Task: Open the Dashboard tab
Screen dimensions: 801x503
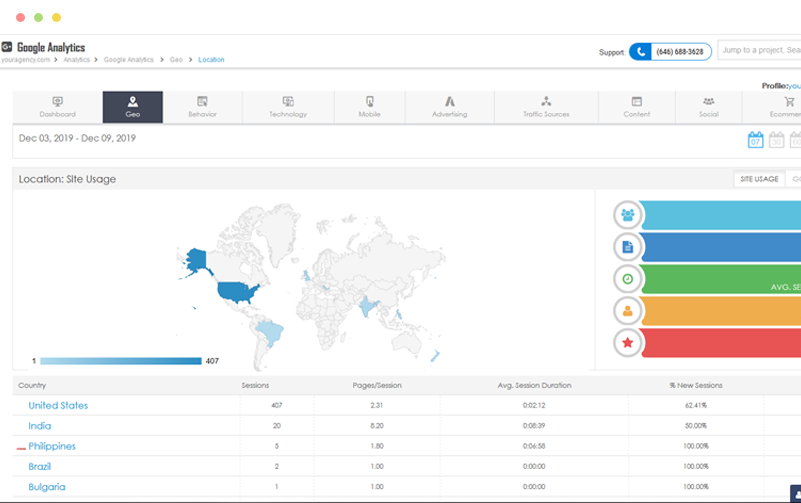Action: click(x=57, y=107)
